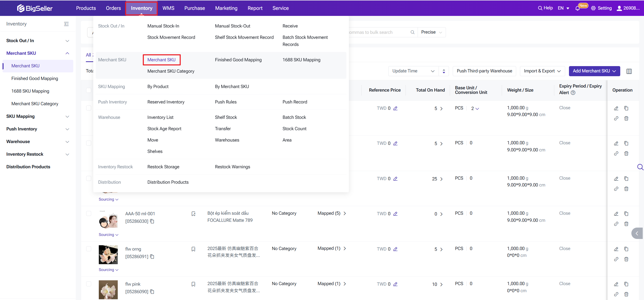644x300 pixels.
Task: Check the AAA-50 ml-001 row checkbox
Action: tap(89, 213)
